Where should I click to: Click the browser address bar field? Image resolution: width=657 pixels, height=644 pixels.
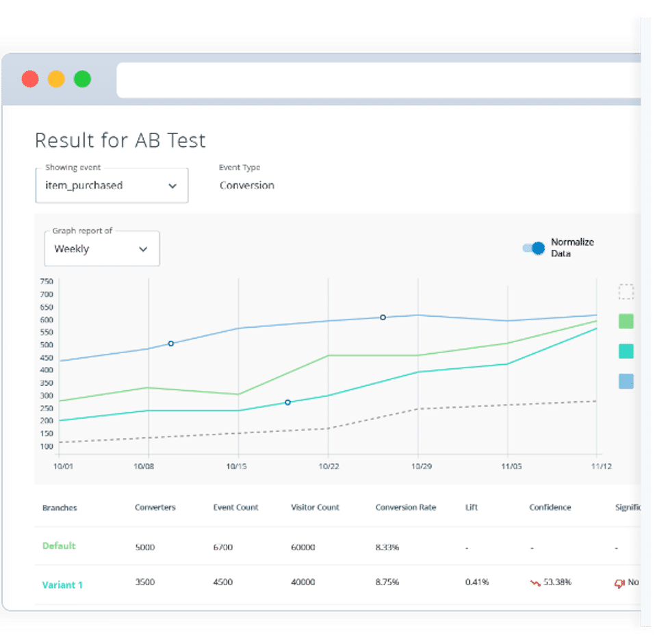pos(378,80)
